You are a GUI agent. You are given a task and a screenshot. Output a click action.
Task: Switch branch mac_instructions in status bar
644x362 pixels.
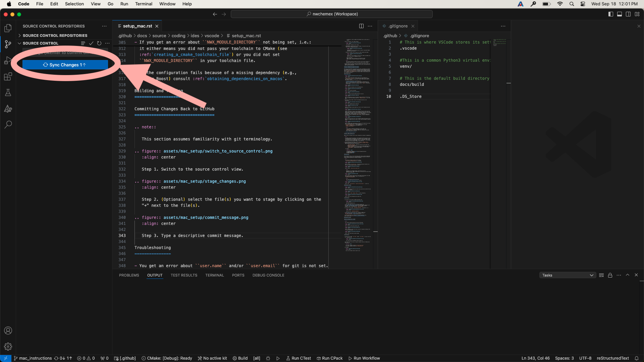pos(33,358)
